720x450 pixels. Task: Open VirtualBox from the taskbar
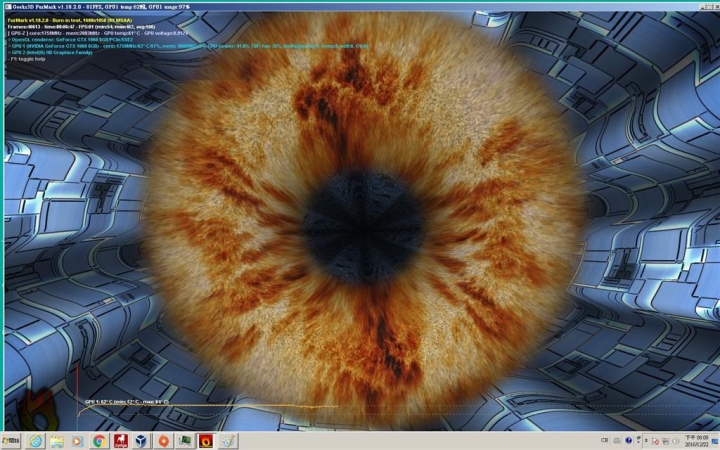click(x=141, y=441)
